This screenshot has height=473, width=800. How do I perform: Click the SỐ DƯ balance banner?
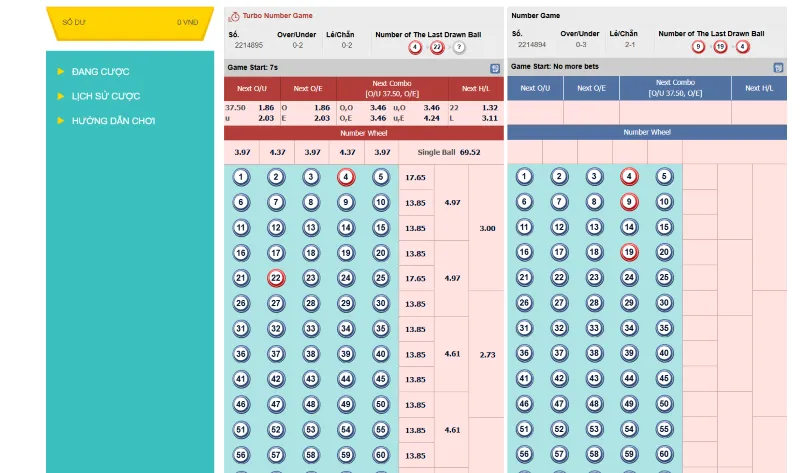point(130,23)
